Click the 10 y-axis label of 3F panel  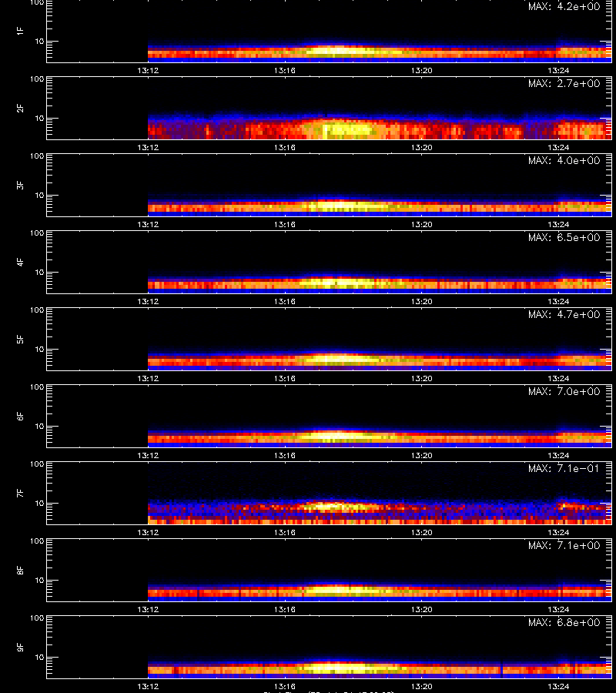pyautogui.click(x=40, y=195)
